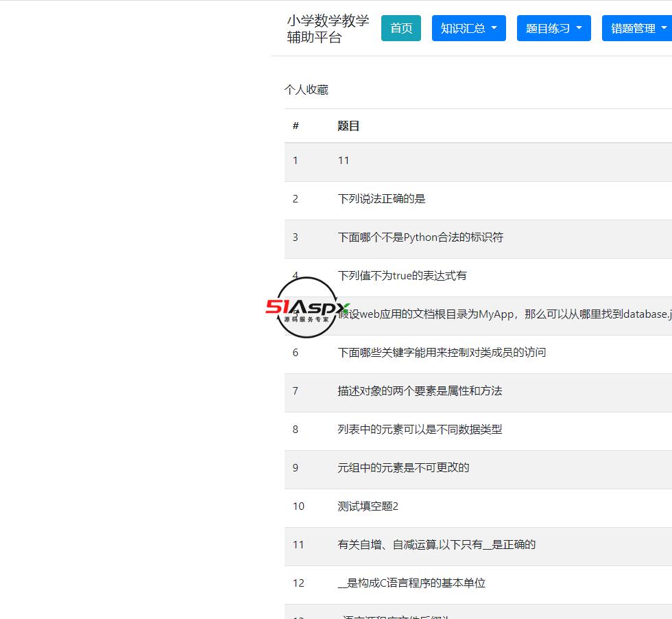Open the 知识汇总 dropdown menu
672x619 pixels.
(468, 28)
